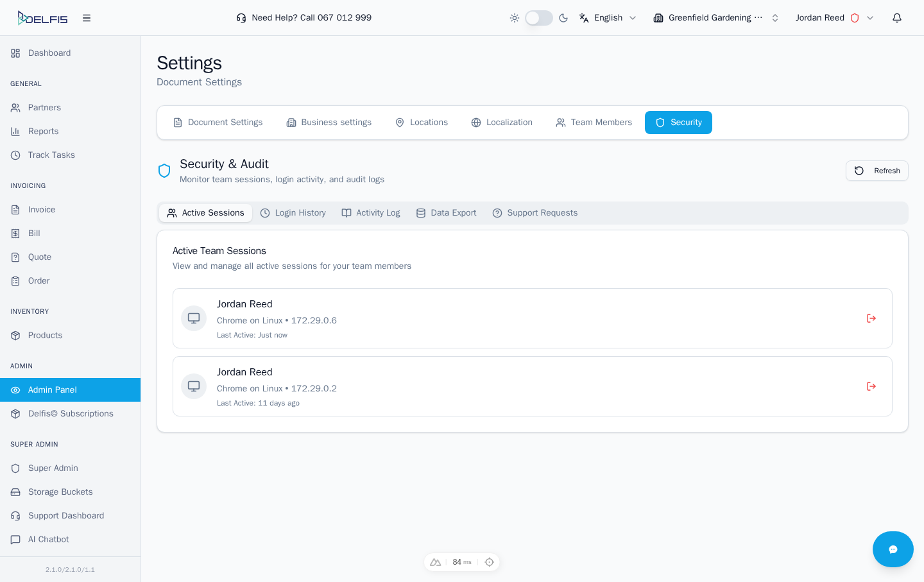Click the crosshair icon in bottom debug bar

pyautogui.click(x=489, y=562)
